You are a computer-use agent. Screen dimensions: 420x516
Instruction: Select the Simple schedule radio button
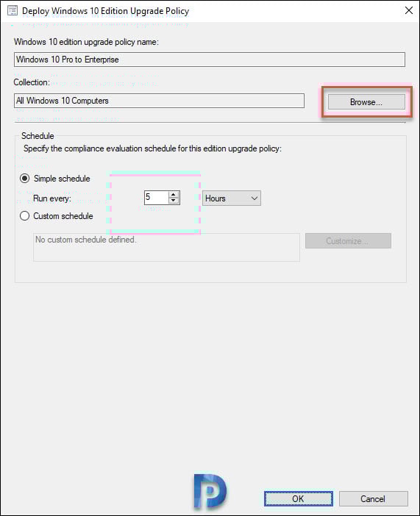[25, 179]
